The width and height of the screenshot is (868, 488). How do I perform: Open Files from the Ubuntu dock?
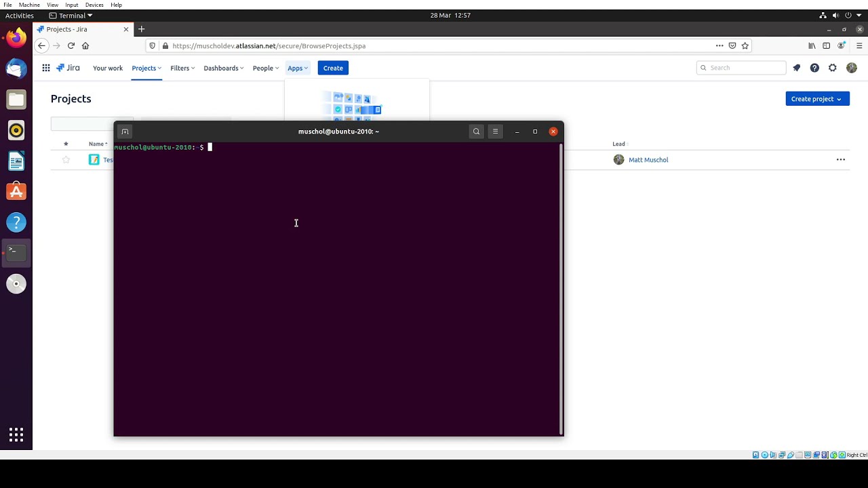point(16,100)
